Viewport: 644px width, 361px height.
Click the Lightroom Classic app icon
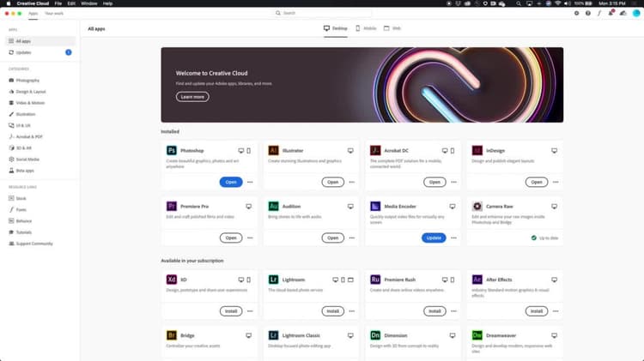273,335
